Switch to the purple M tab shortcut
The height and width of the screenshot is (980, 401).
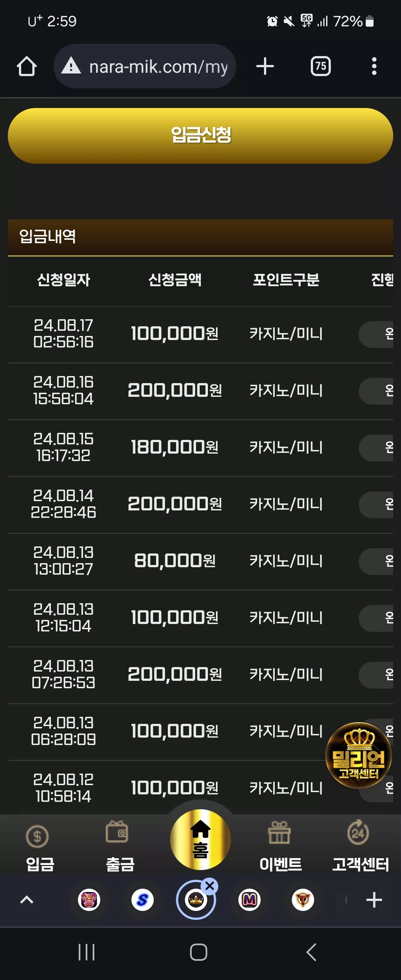point(249,900)
